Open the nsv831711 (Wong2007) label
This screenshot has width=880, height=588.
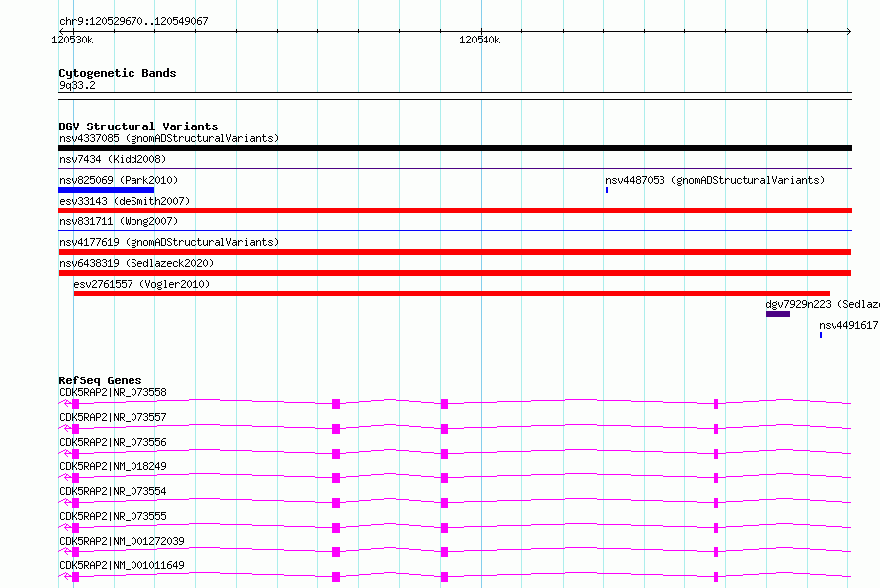[x=119, y=221]
